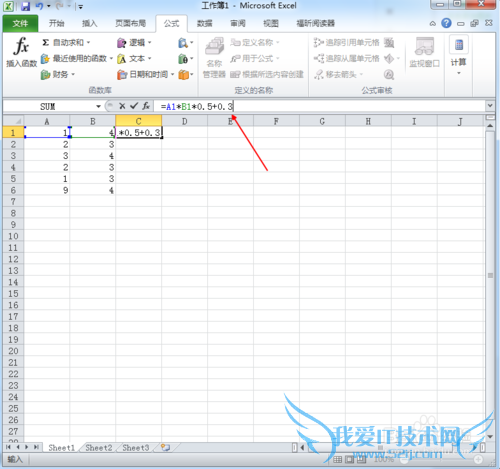Viewport: 500px width, 469px height.
Task: Click the AutoSum (自动求和) sigma icon
Action: (46, 43)
